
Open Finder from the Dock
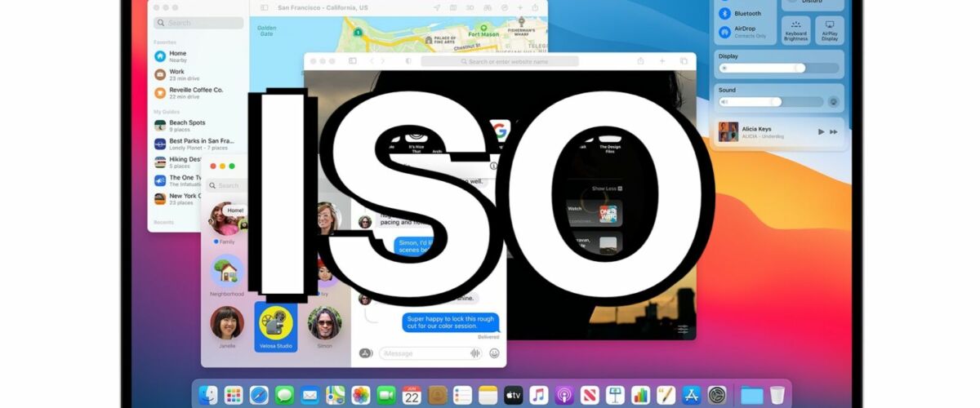pyautogui.click(x=208, y=396)
